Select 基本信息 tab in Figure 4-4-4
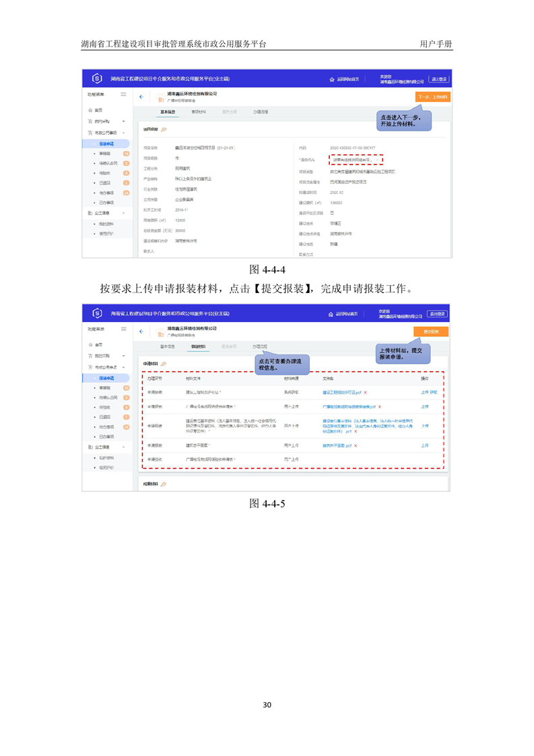534x756 pixels. click(168, 112)
